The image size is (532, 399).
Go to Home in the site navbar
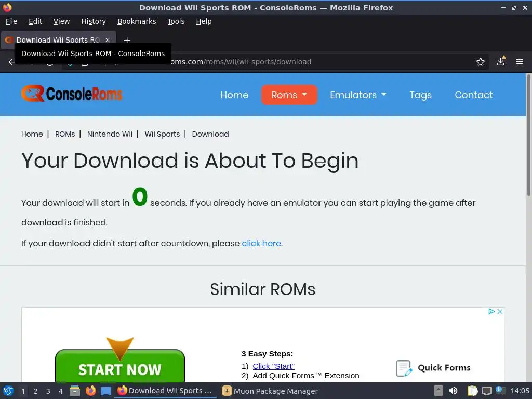(234, 95)
